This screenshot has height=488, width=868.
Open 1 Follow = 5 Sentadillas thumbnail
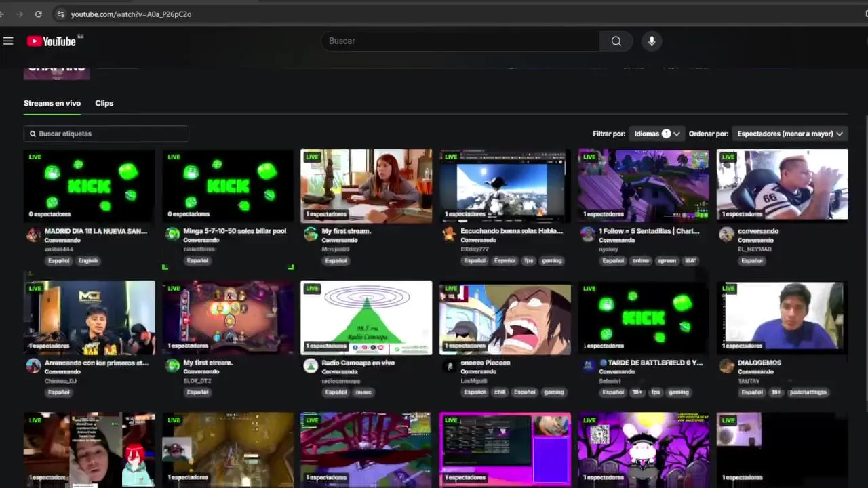(644, 185)
